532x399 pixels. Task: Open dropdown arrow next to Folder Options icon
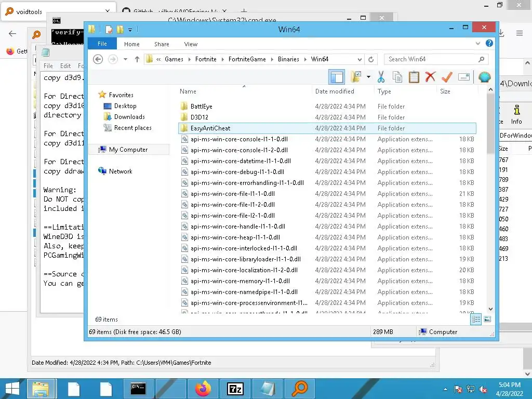coord(368,77)
